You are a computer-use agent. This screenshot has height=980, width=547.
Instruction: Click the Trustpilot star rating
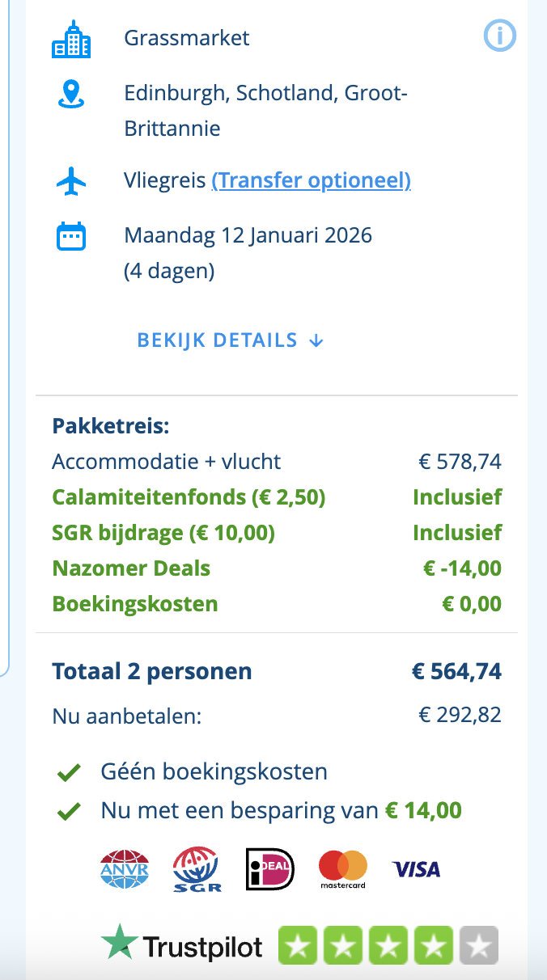click(388, 946)
